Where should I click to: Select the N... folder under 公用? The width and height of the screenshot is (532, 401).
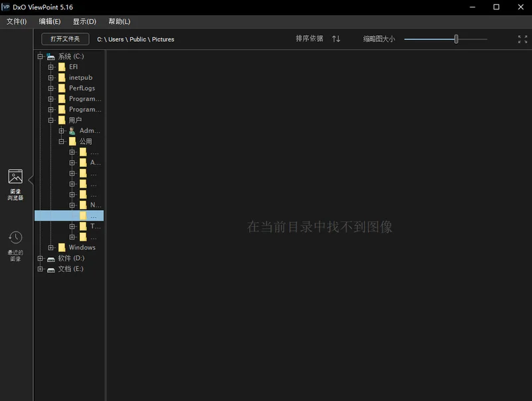[x=95, y=205]
